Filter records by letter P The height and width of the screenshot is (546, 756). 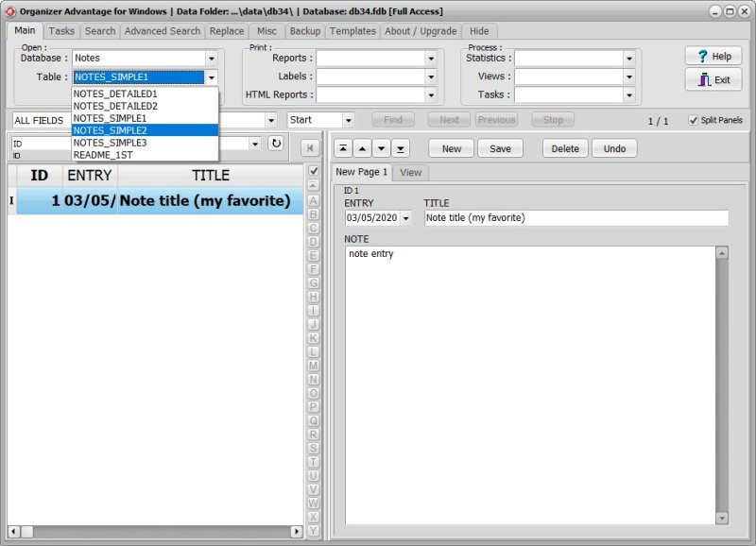(x=314, y=407)
